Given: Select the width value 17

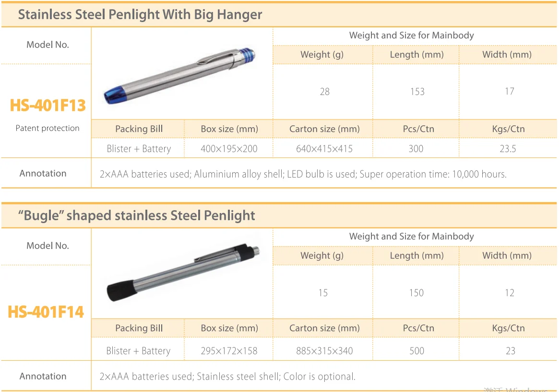Looking at the screenshot, I should [x=510, y=91].
